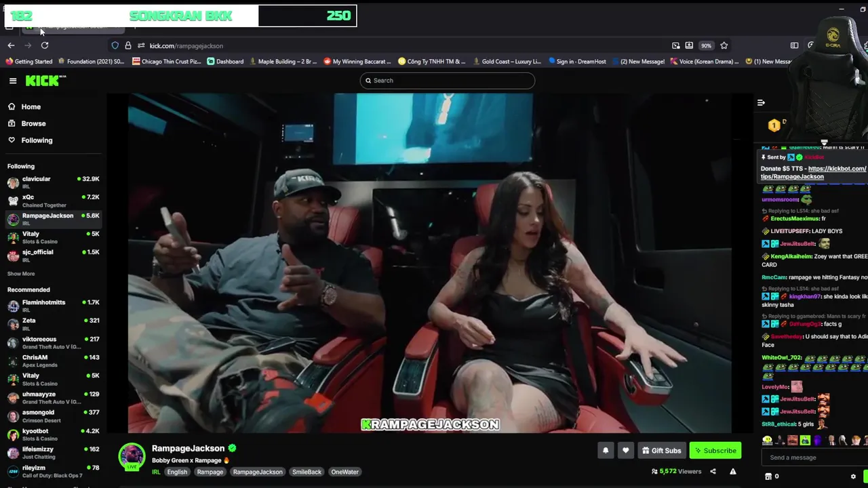The height and width of the screenshot is (488, 868).
Task: Open clavicular channel in Following list
Action: 53,182
